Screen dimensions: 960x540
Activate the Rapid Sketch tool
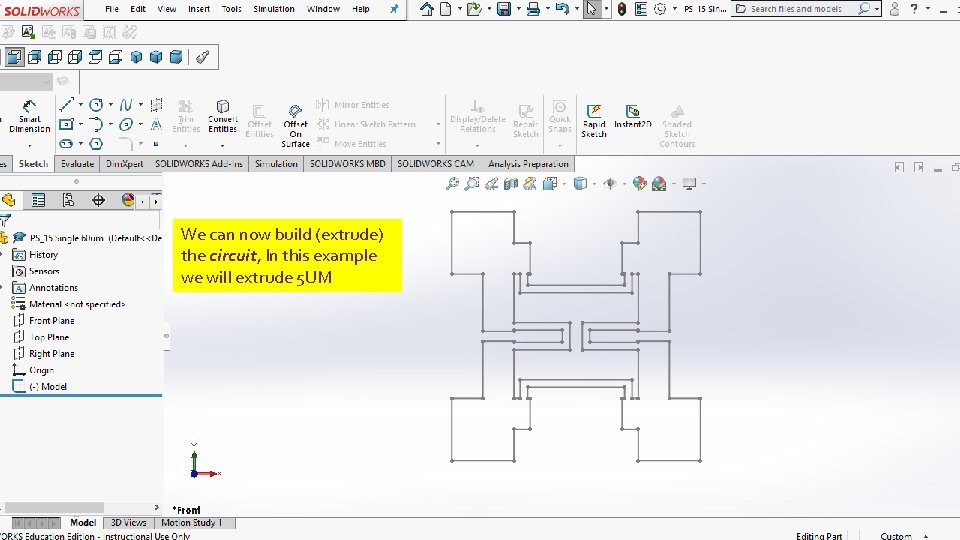tap(594, 121)
